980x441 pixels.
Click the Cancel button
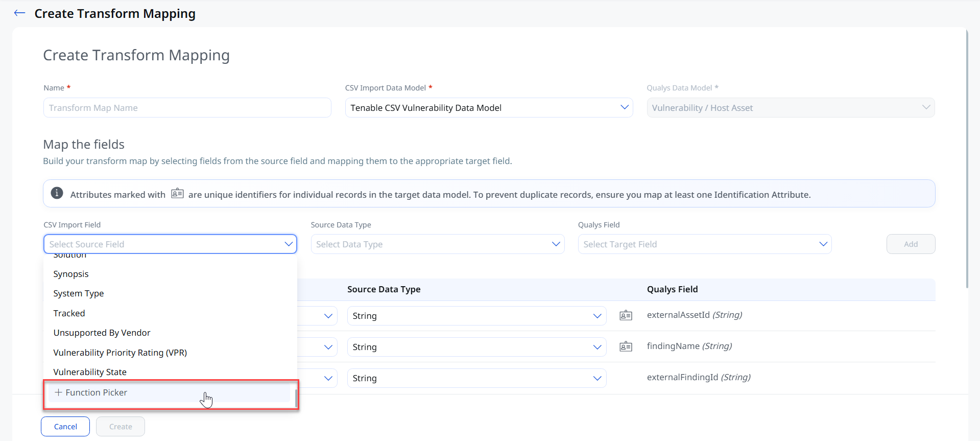(65, 427)
